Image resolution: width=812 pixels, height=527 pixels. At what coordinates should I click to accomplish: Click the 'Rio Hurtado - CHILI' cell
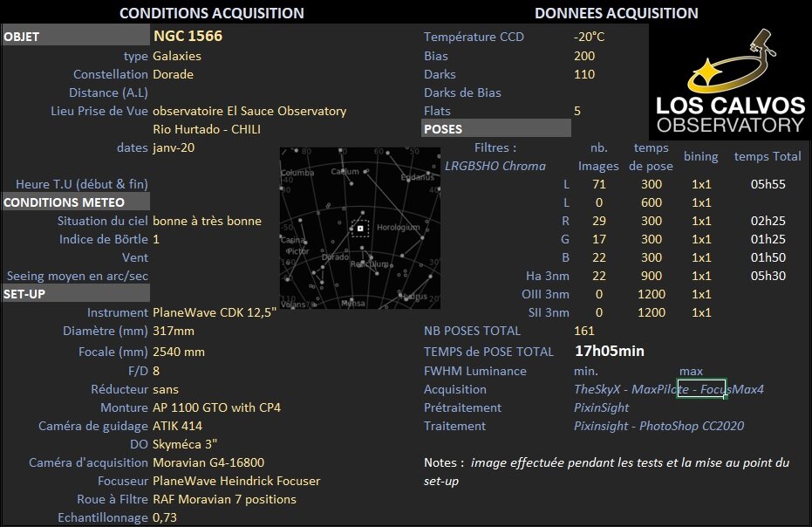[x=207, y=129]
